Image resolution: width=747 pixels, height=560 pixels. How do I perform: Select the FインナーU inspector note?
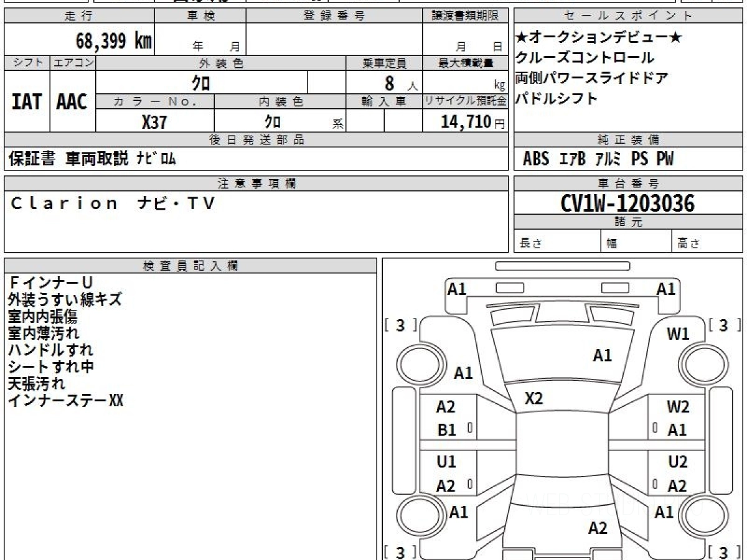50,283
